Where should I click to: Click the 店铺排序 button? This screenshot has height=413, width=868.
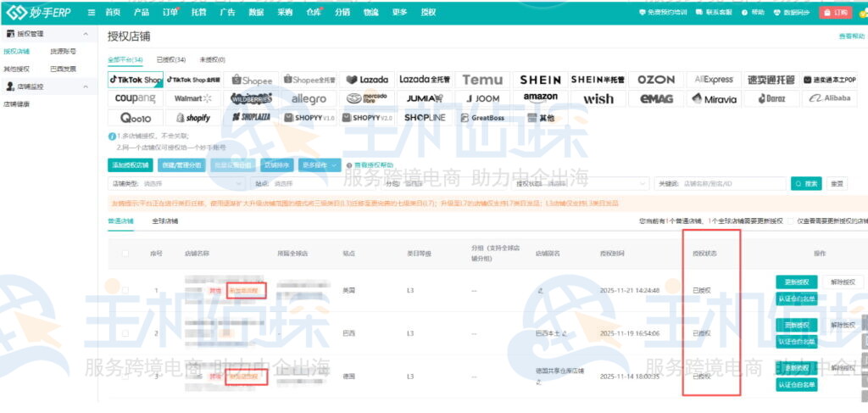(275, 165)
